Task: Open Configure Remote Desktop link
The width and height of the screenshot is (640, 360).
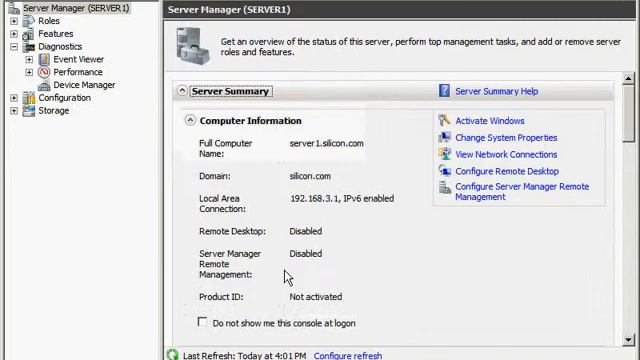Action: point(507,171)
